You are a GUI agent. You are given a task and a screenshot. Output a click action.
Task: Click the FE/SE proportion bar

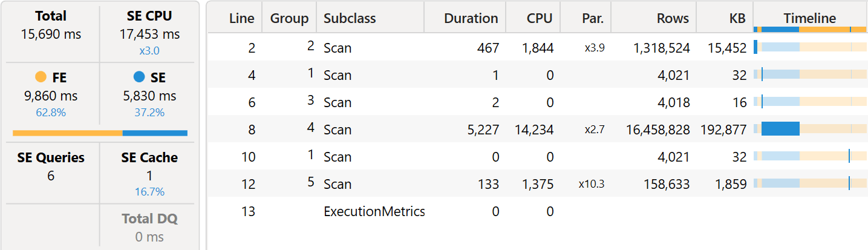[100, 133]
